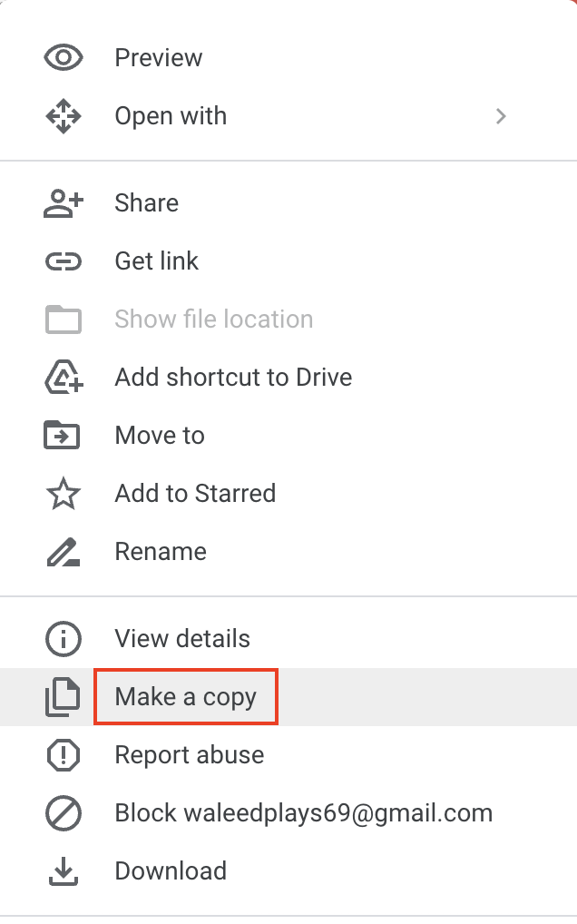This screenshot has width=577, height=924.
Task: Click the eye Preview icon
Action: pos(64,58)
